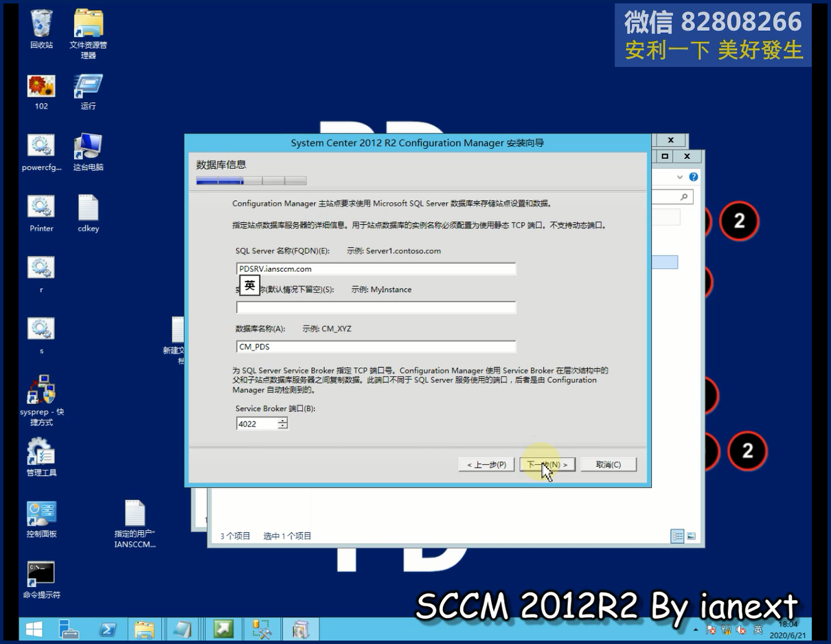This screenshot has width=831, height=644.
Task: Launch Windows PowerShell from the taskbar
Action: pyautogui.click(x=107, y=629)
